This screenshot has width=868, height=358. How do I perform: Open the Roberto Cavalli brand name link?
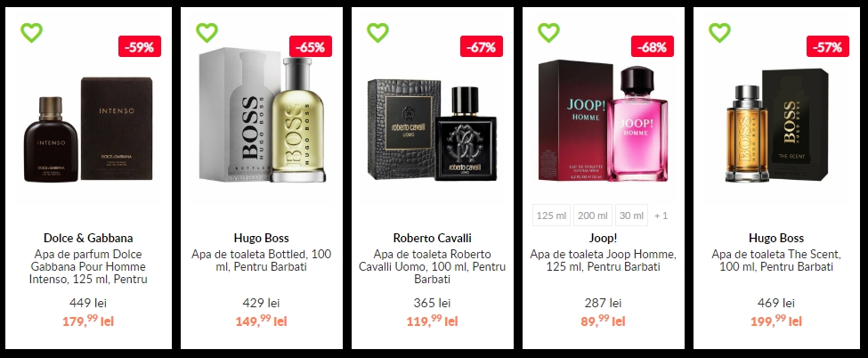433,239
